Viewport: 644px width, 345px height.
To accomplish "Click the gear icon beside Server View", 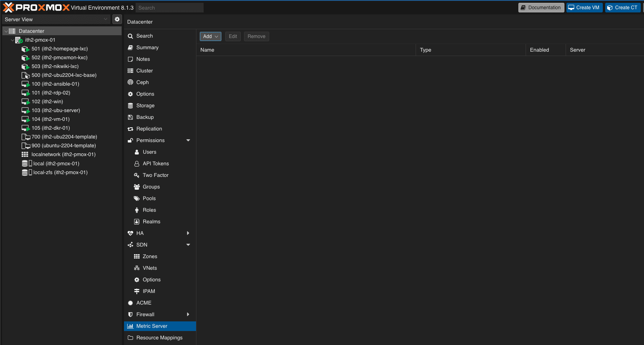I will 117,19.
